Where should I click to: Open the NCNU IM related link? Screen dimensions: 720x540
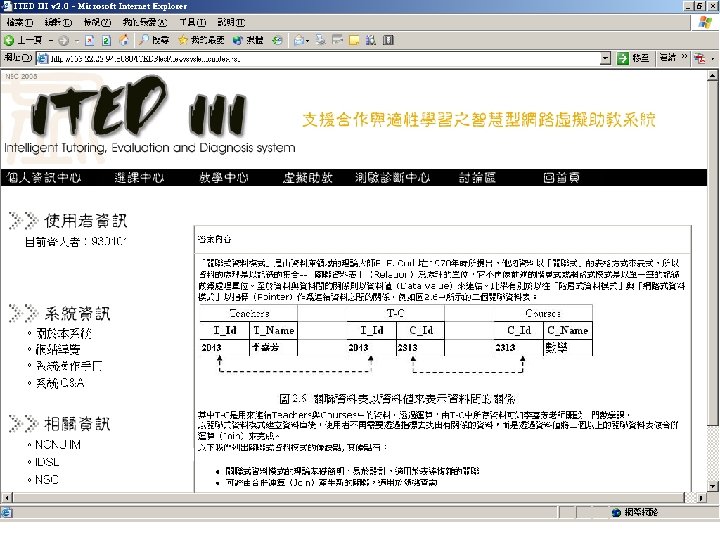coord(58,444)
